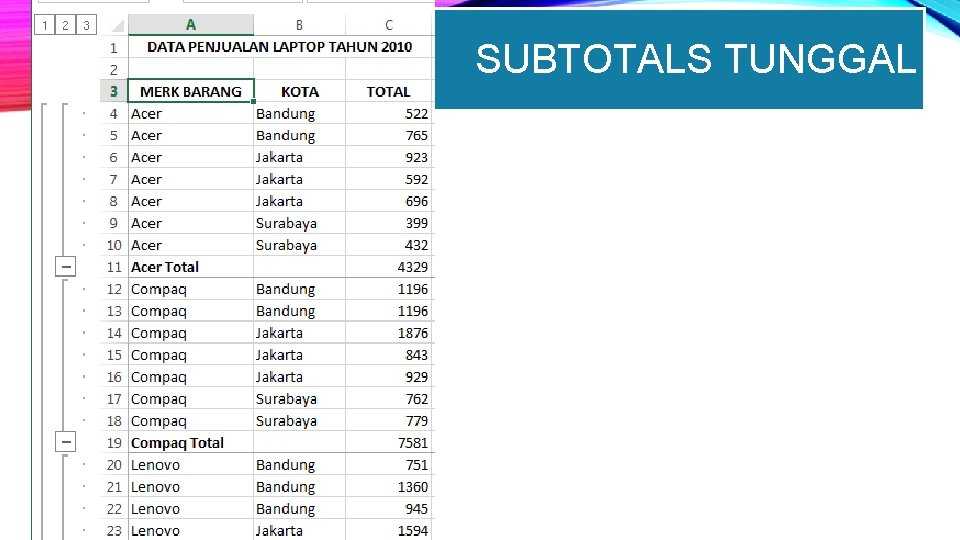The image size is (960, 540).
Task: Select the cell with value 1876
Action: click(x=389, y=333)
